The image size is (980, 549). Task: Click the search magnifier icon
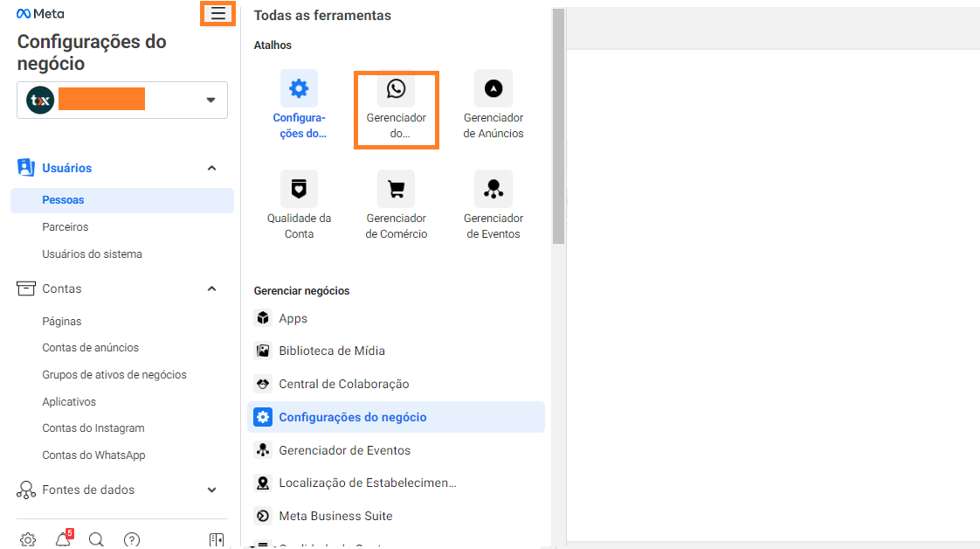click(96, 539)
